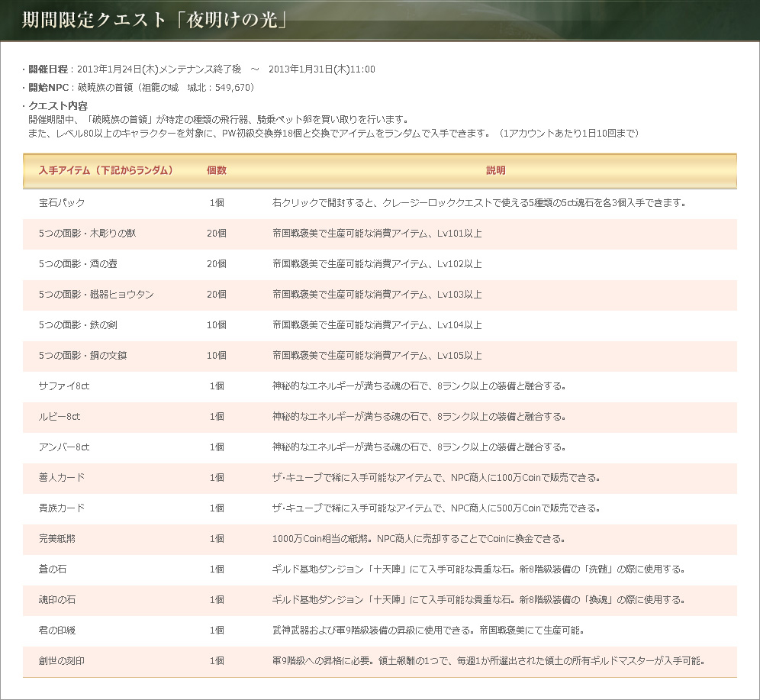760x700 pixels.
Task: Click the 開始NPC label
Action: [49, 88]
